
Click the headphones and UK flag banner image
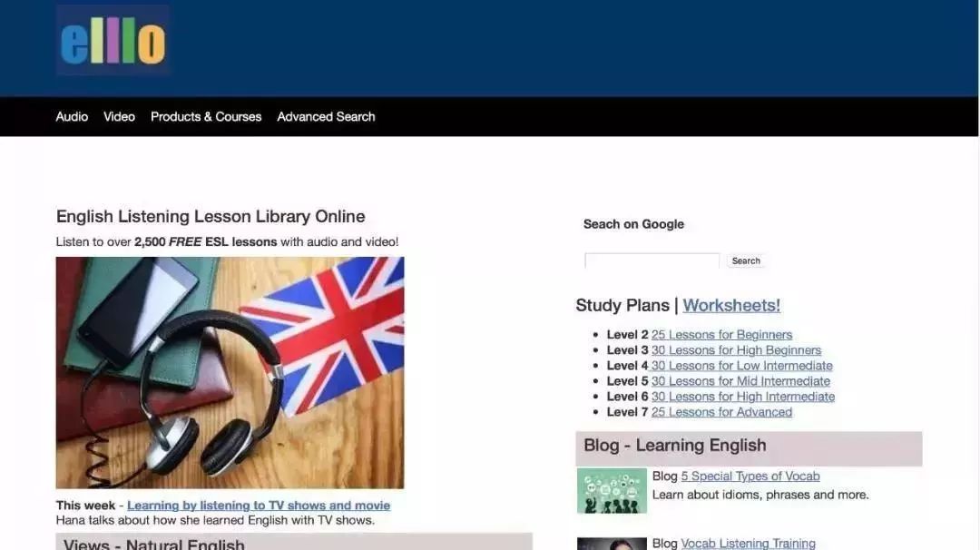point(230,370)
